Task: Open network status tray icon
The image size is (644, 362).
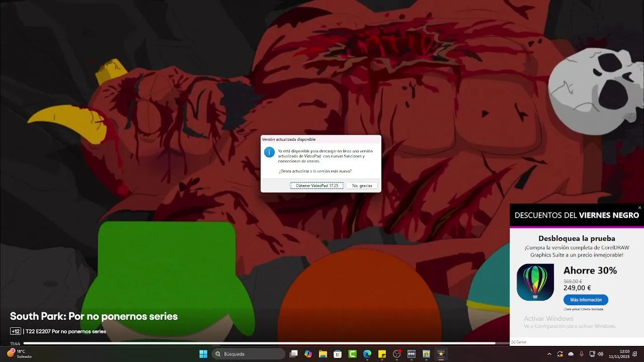Action: coord(592,354)
